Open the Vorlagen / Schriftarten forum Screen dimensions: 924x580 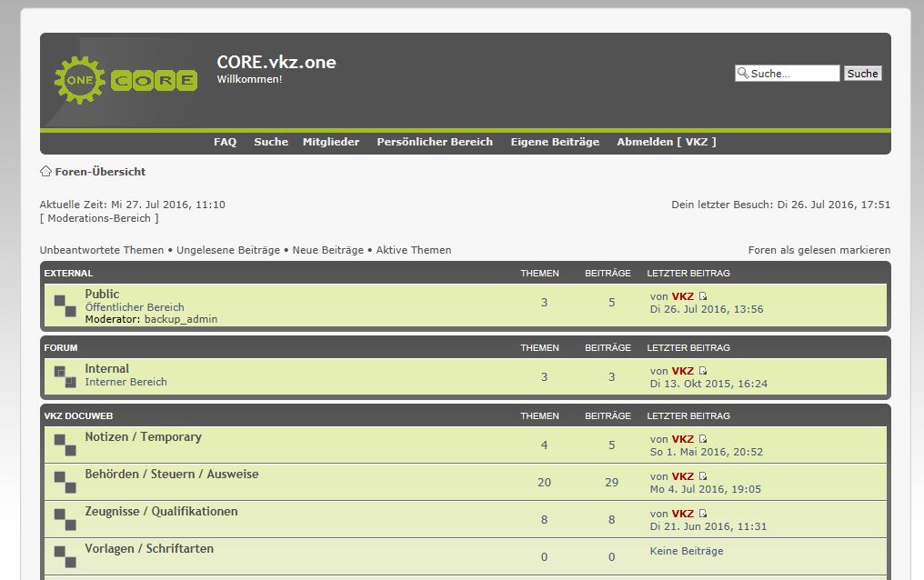point(149,549)
